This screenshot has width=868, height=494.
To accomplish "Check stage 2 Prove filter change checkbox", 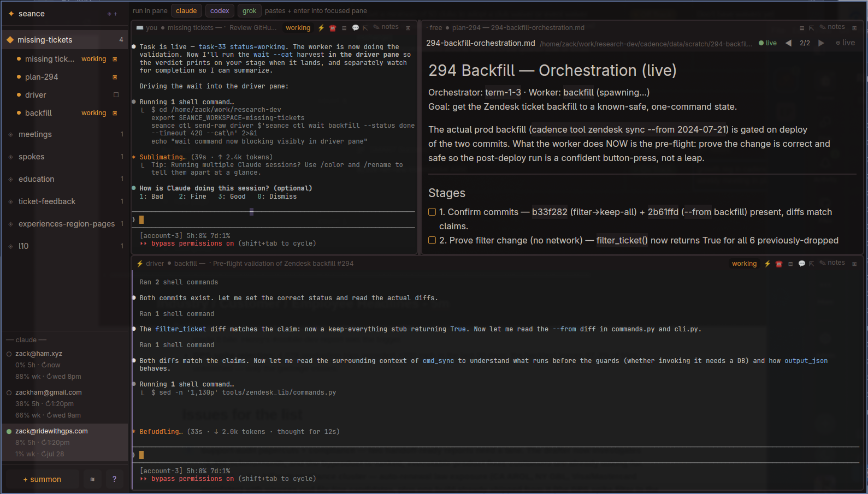I will coord(432,240).
